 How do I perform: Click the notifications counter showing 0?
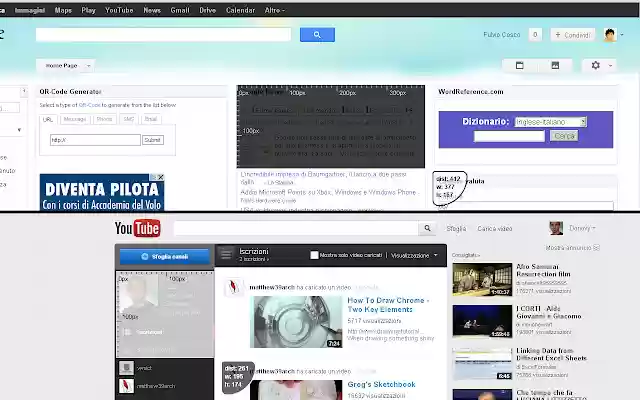[535, 35]
